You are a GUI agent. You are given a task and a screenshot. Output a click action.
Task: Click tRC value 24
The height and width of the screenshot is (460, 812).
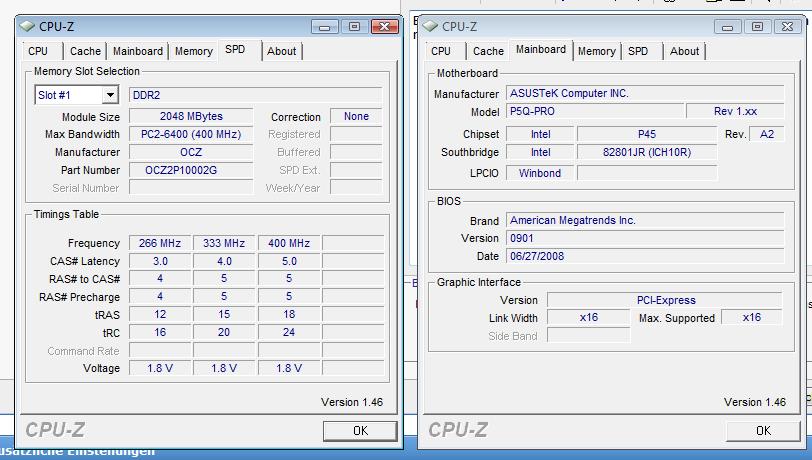[x=289, y=333]
